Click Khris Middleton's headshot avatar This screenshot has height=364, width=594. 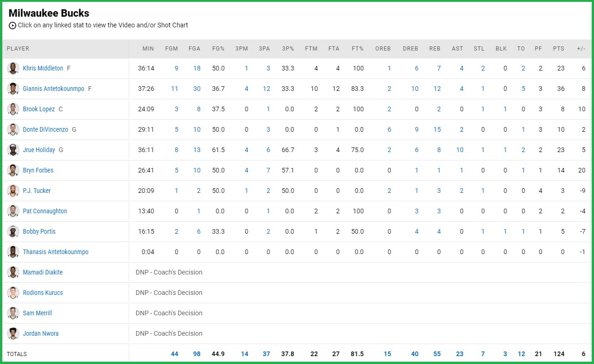13,68
